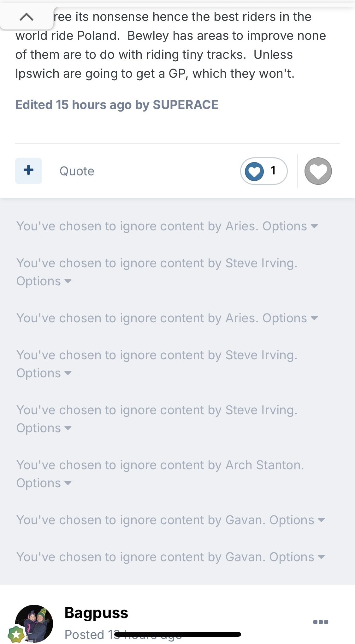Expand Options for second Steve Irving post
This screenshot has height=644, width=355.
pyautogui.click(x=44, y=373)
